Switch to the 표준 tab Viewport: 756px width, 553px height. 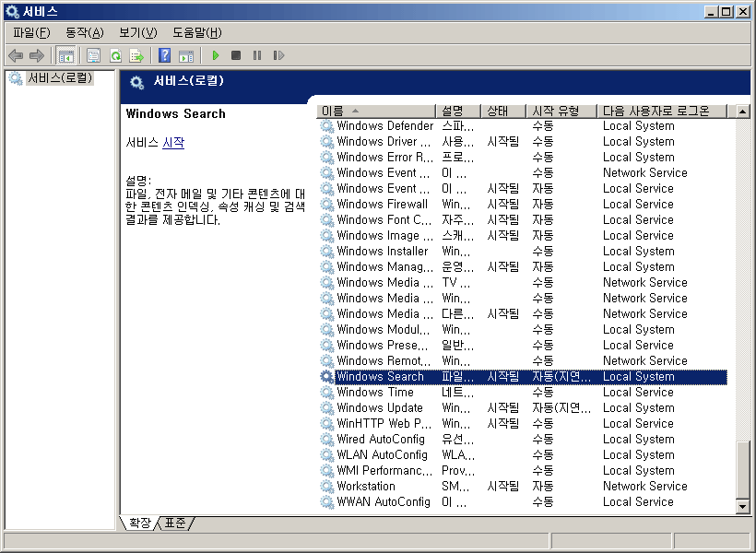175,523
